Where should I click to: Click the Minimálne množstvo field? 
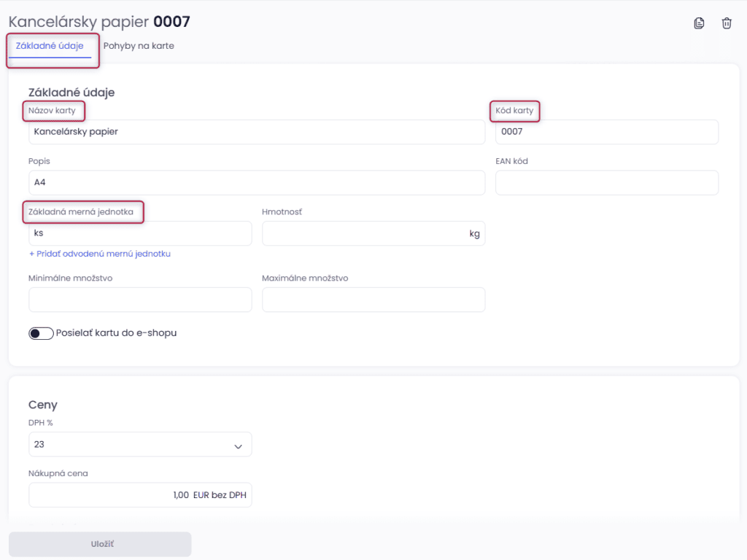click(140, 300)
